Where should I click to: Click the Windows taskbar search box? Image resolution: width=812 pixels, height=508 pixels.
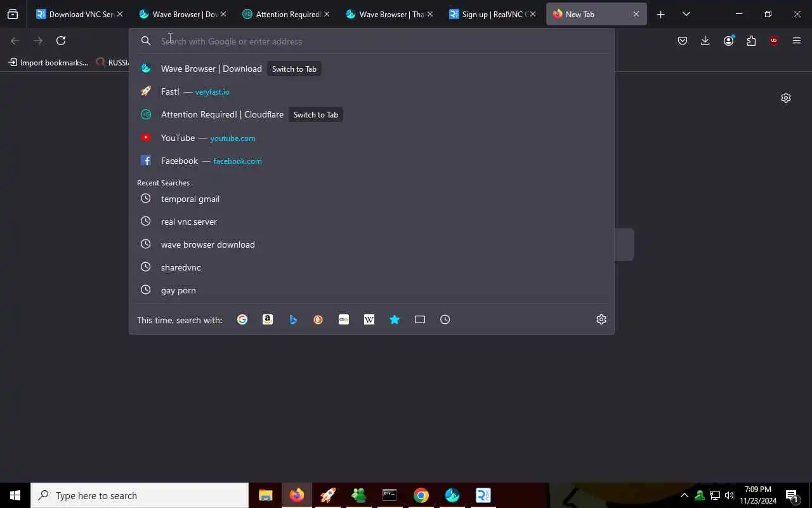pos(140,495)
